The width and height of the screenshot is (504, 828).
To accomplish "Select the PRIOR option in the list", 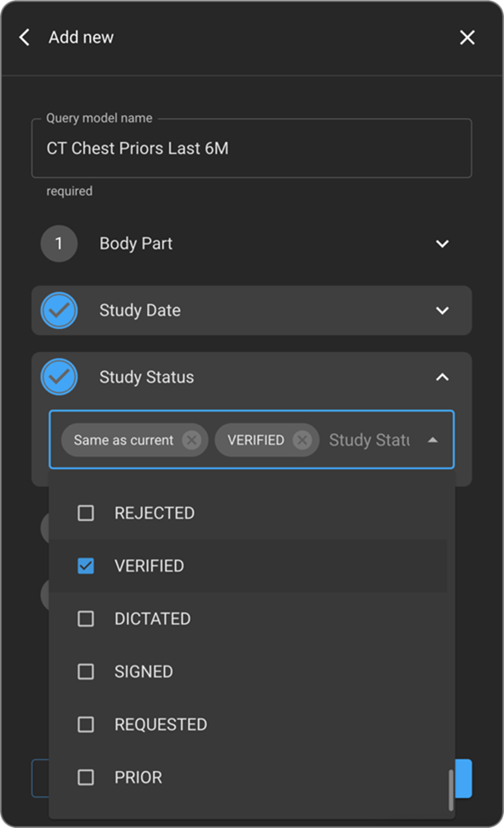I will click(x=248, y=778).
